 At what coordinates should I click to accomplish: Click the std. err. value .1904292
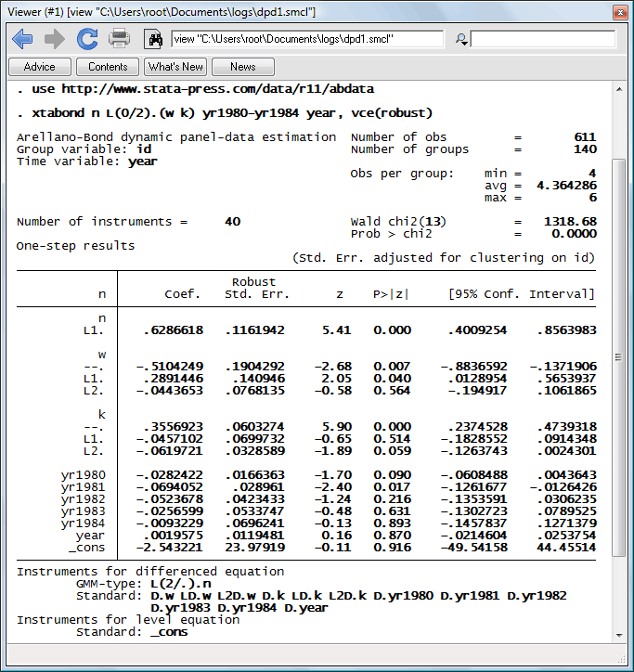coord(255,367)
